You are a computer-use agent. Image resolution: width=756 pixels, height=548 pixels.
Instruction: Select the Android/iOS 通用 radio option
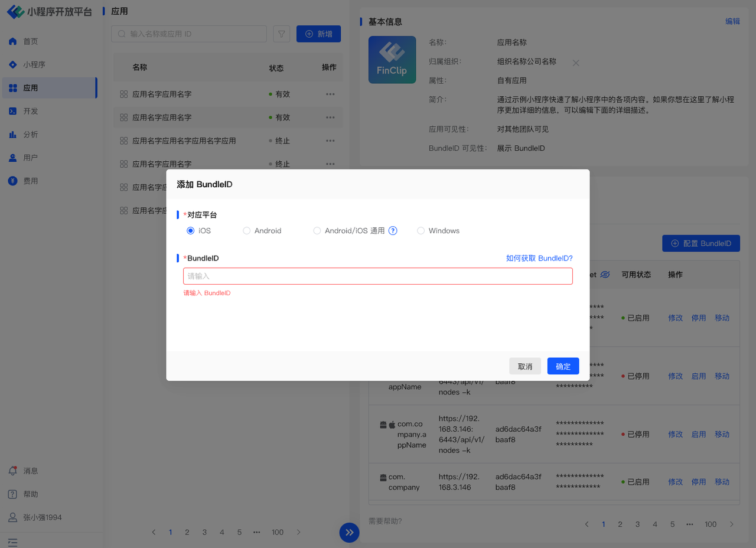[x=317, y=231]
